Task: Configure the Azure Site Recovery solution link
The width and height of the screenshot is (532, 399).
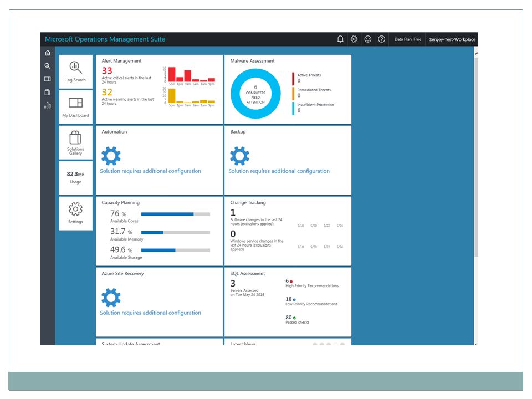Action: [150, 313]
